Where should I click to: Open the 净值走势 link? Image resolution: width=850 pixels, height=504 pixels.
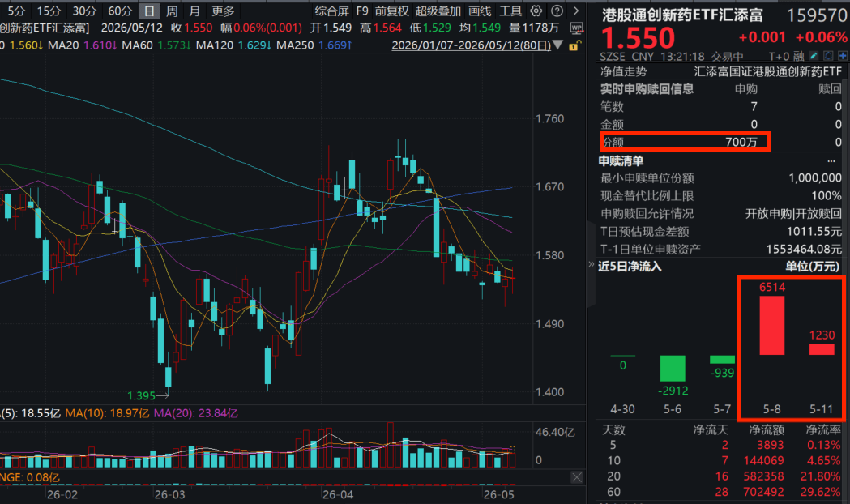click(x=623, y=71)
